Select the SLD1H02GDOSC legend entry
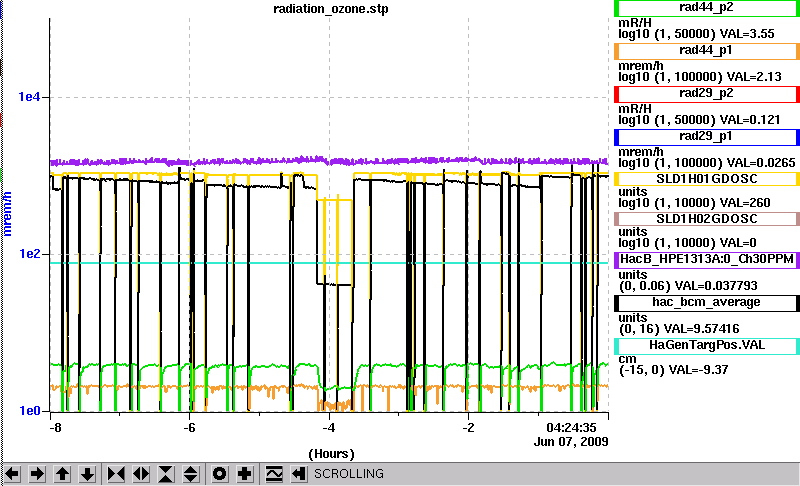The image size is (800, 486). coord(707,219)
